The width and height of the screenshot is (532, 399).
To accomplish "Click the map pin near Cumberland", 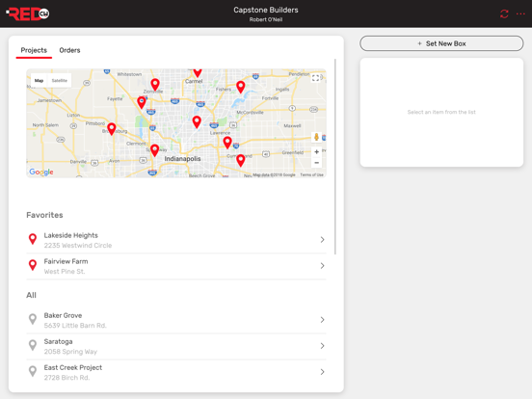I will [241, 160].
